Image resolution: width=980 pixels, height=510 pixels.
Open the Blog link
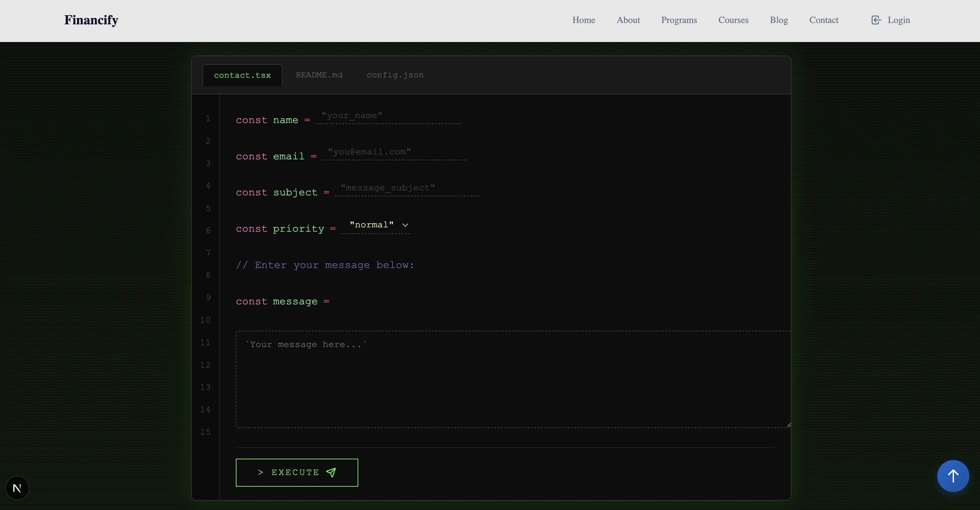click(779, 20)
